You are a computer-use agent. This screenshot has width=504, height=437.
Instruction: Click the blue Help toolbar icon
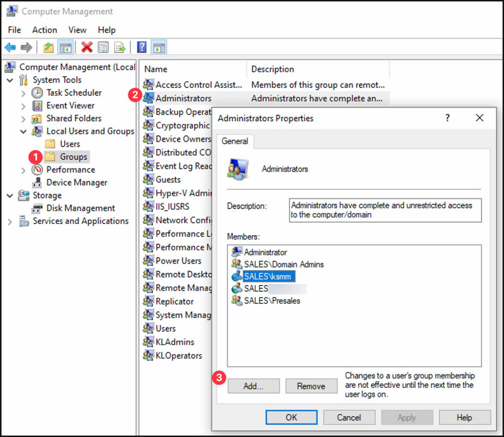click(142, 48)
